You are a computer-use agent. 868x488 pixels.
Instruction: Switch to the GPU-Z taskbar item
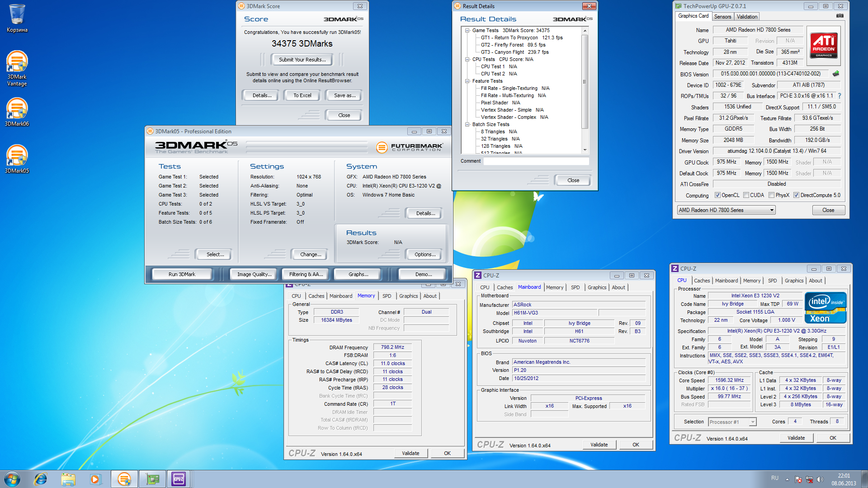(x=152, y=479)
